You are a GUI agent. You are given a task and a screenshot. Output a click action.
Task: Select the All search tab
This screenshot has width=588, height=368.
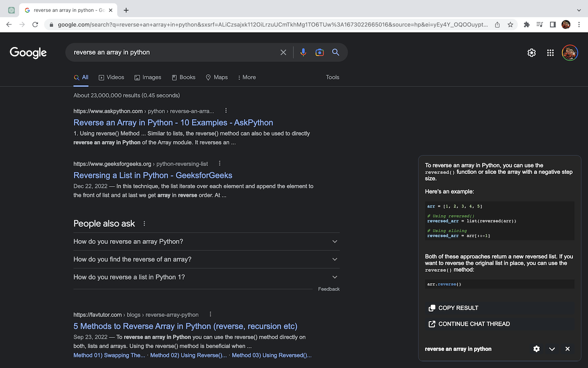click(x=81, y=77)
